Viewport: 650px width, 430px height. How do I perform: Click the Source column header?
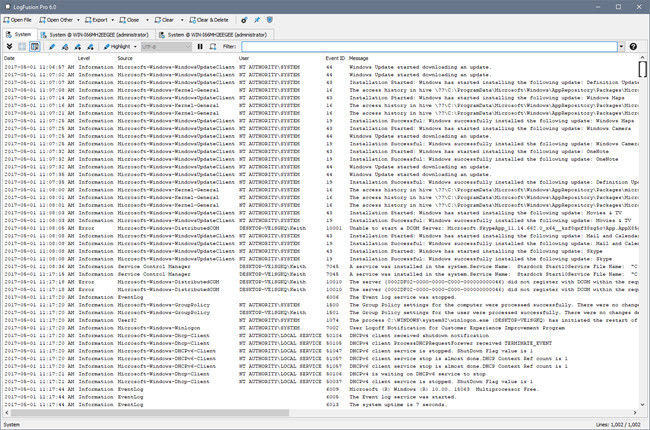(x=125, y=58)
